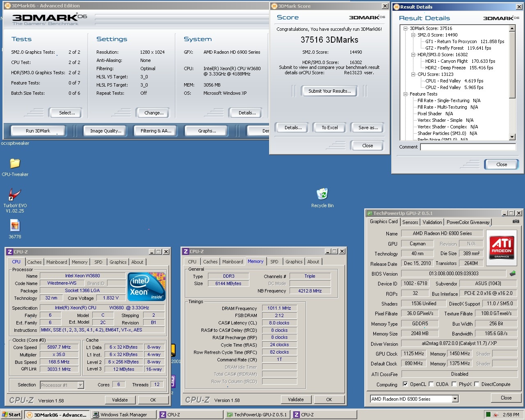Click the Result Details scrollbar up arrow
525x420 pixels.
(x=512, y=28)
